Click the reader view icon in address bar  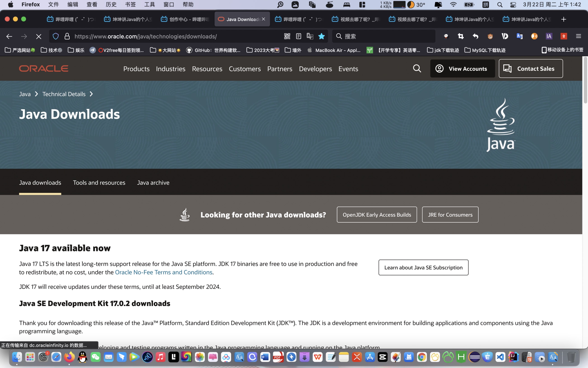click(299, 36)
